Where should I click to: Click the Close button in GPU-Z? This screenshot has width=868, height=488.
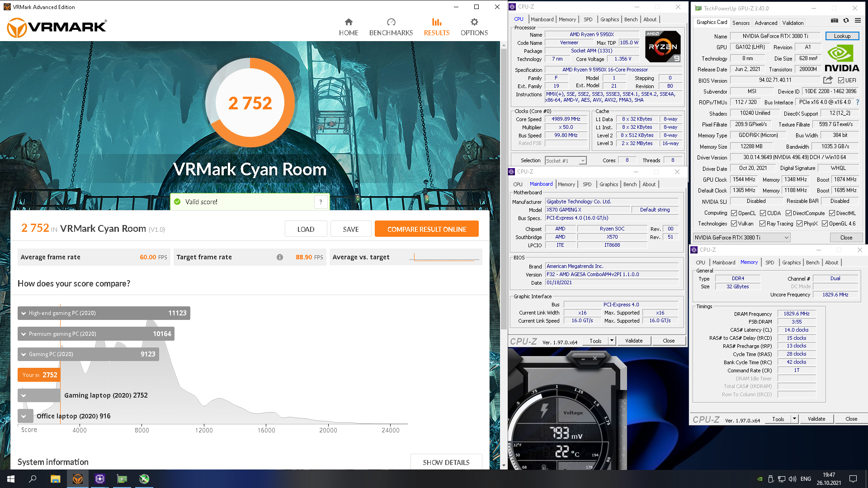pyautogui.click(x=846, y=238)
